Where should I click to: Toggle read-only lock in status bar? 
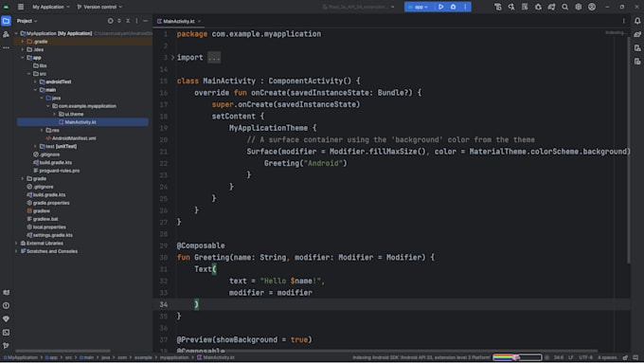tap(625, 357)
